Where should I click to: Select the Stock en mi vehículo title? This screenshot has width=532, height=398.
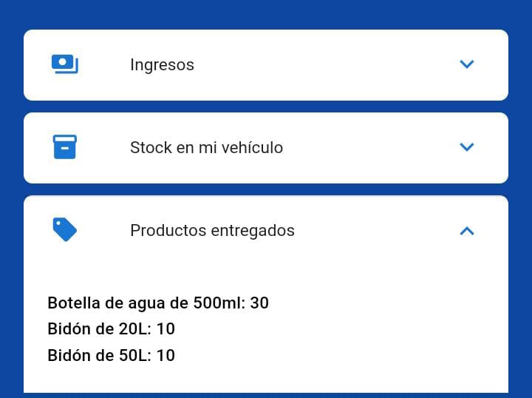(206, 147)
